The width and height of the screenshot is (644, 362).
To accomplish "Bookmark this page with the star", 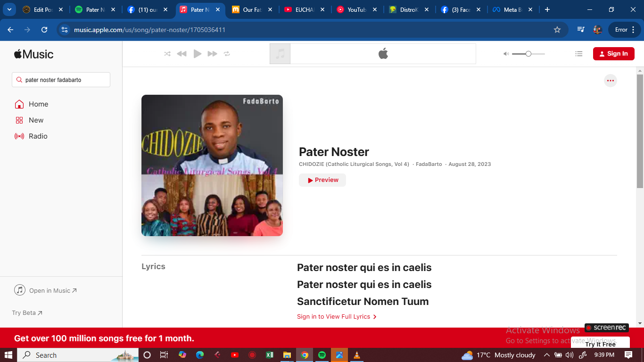I will 557,30.
